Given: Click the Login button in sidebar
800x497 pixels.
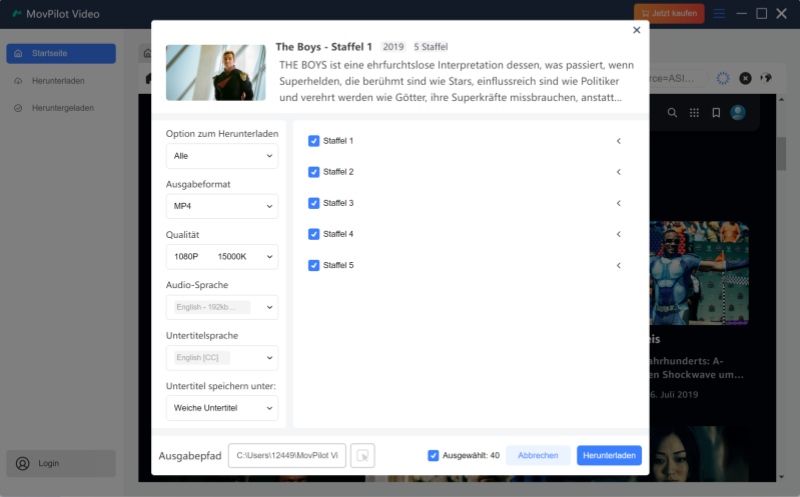Looking at the screenshot, I should tap(61, 463).
